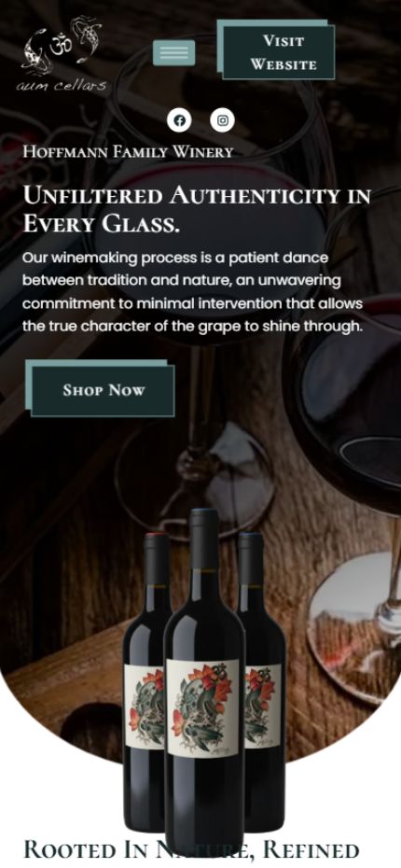The height and width of the screenshot is (868, 401).
Task: Click the 'Unfiltered Authenticity in Every Glass' heading
Action: click(197, 210)
